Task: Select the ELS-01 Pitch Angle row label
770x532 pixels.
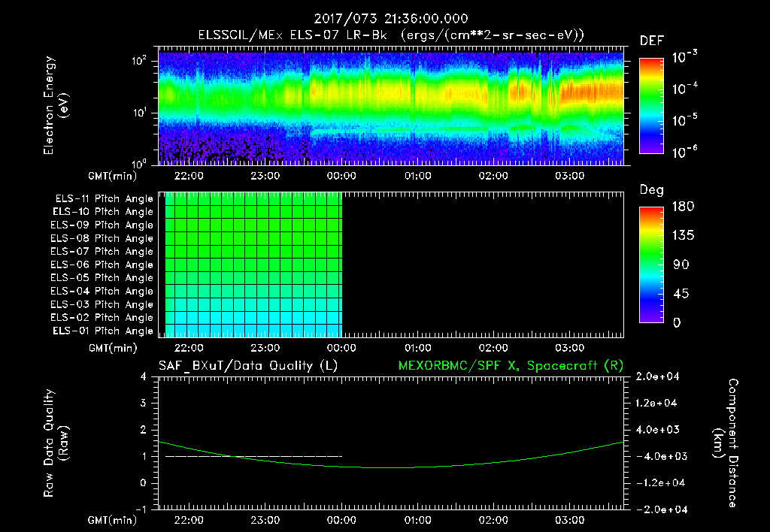Action: pyautogui.click(x=103, y=331)
